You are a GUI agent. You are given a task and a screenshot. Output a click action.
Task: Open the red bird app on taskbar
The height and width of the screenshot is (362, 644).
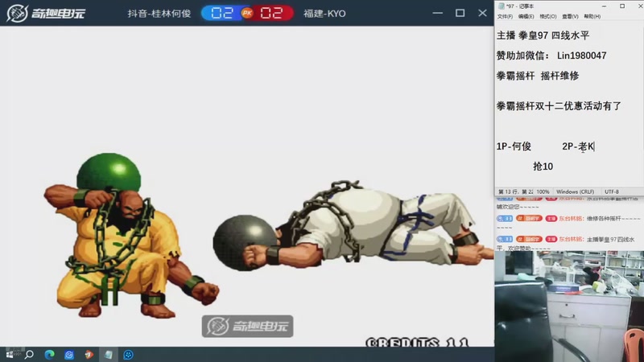pyautogui.click(x=89, y=355)
